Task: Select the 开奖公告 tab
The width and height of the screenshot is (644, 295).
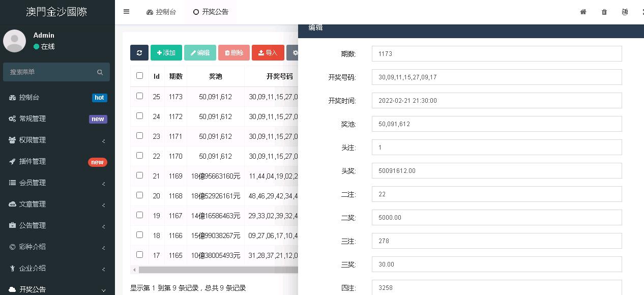Action: pos(211,12)
